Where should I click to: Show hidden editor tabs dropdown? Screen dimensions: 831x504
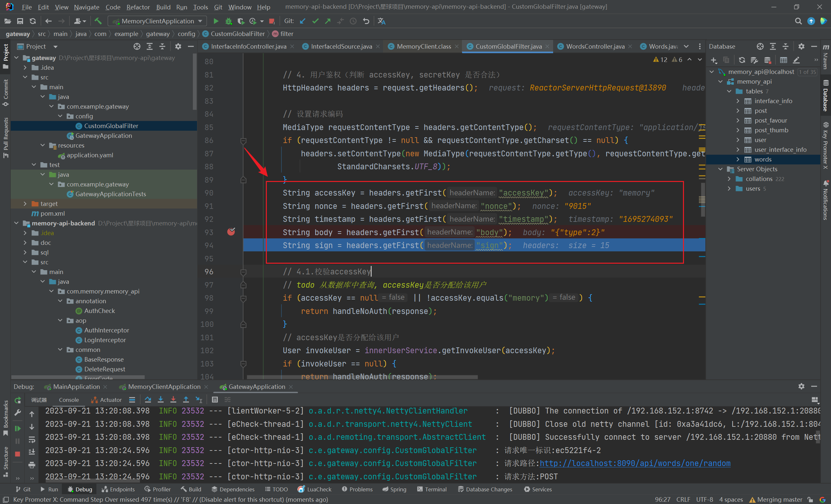pos(686,46)
